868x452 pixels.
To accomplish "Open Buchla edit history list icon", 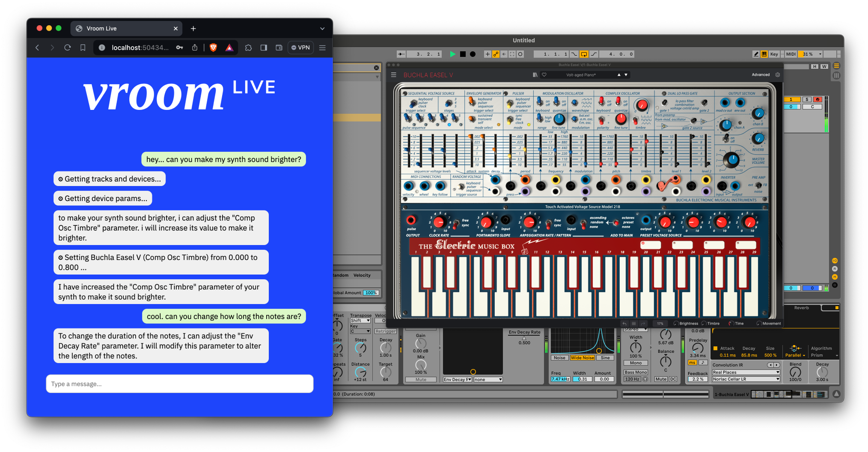I will 634,324.
